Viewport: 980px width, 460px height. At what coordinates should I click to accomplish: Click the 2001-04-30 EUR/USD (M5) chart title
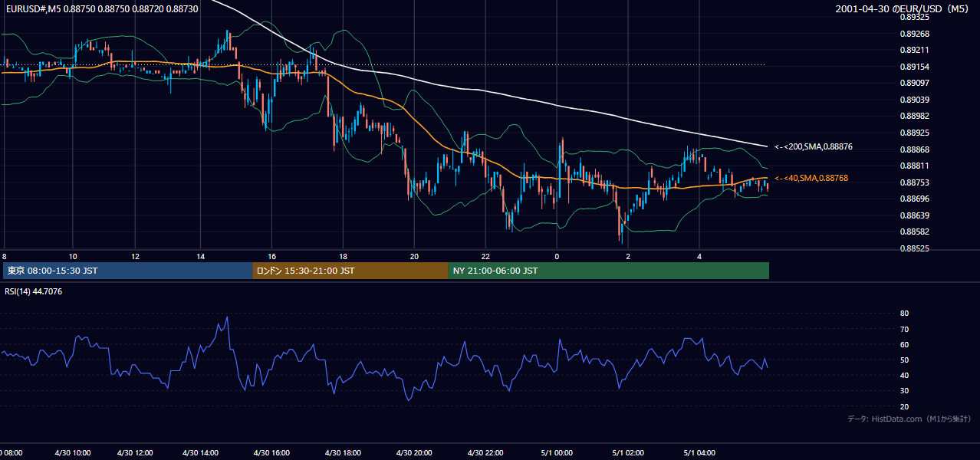point(903,8)
